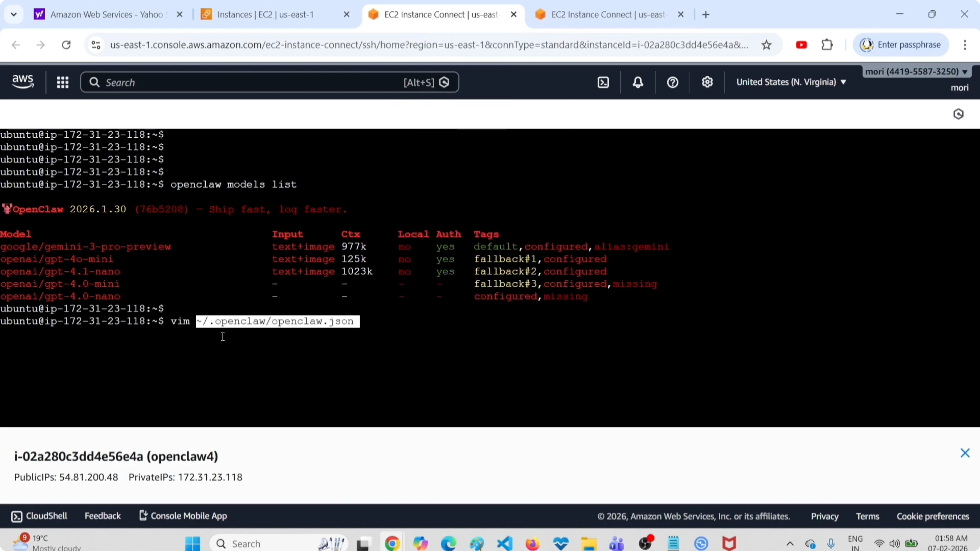Image resolution: width=980 pixels, height=551 pixels.
Task: Bookmark this page with star icon
Action: 766,45
